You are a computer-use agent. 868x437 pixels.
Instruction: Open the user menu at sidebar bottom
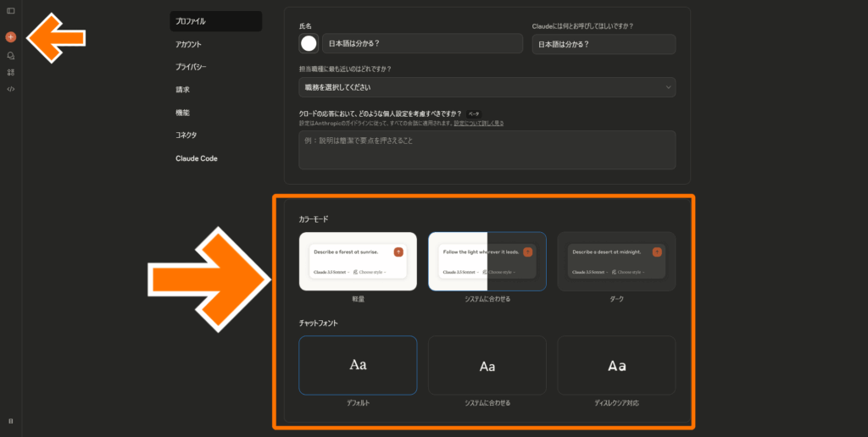pos(10,421)
